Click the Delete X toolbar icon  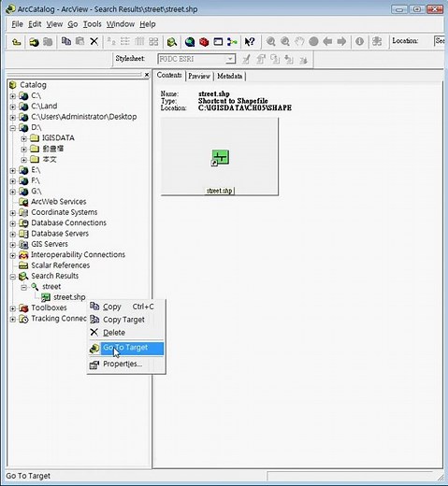94,41
